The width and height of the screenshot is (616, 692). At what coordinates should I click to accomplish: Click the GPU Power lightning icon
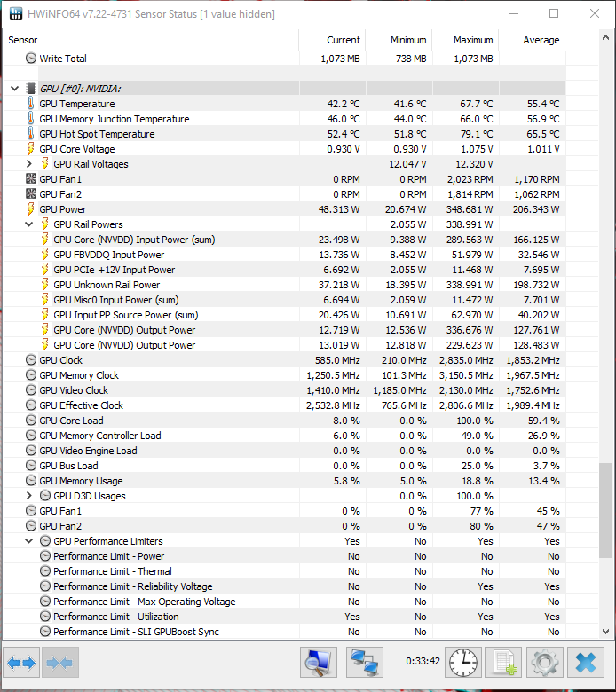click(30, 209)
